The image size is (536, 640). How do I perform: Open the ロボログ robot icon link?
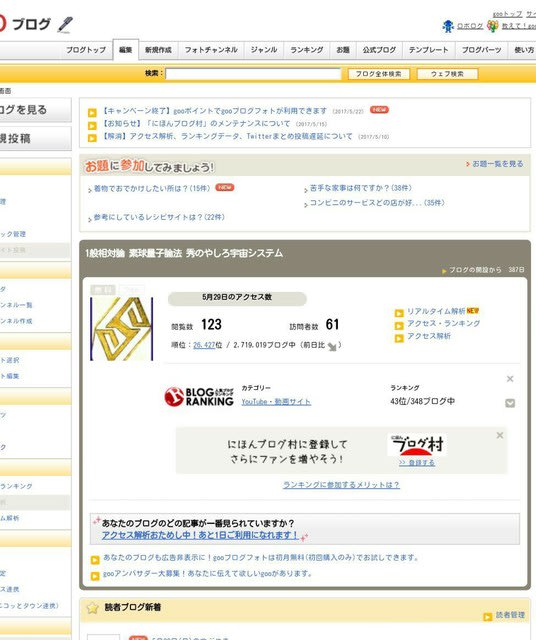[448, 26]
